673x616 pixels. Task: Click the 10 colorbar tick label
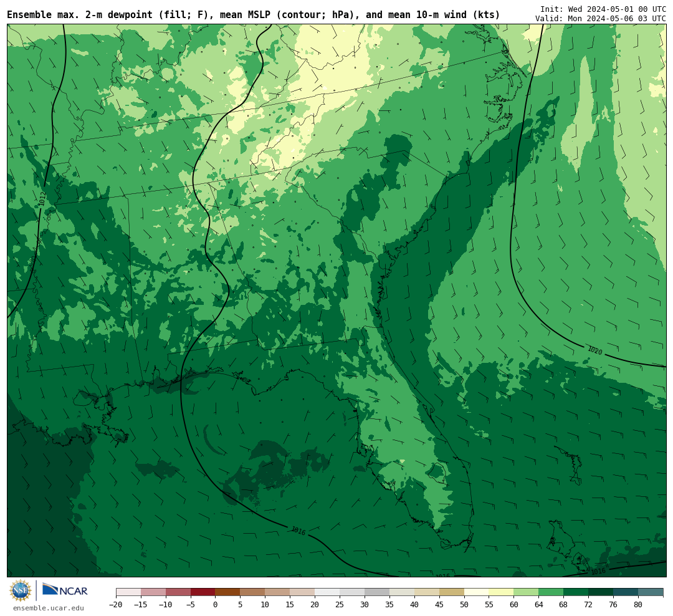[x=265, y=604]
